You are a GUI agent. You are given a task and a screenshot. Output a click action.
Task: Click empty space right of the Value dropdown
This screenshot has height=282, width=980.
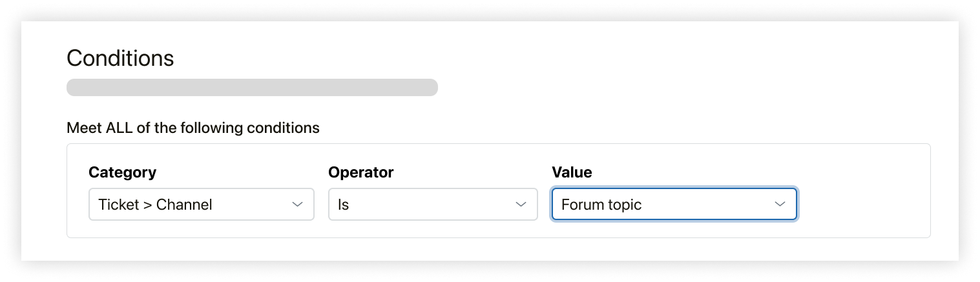[862, 205]
